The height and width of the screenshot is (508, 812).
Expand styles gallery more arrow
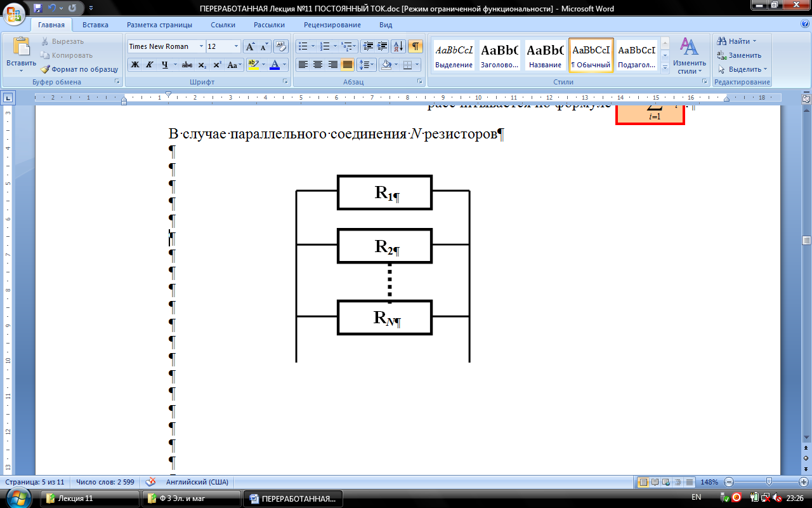pyautogui.click(x=665, y=69)
